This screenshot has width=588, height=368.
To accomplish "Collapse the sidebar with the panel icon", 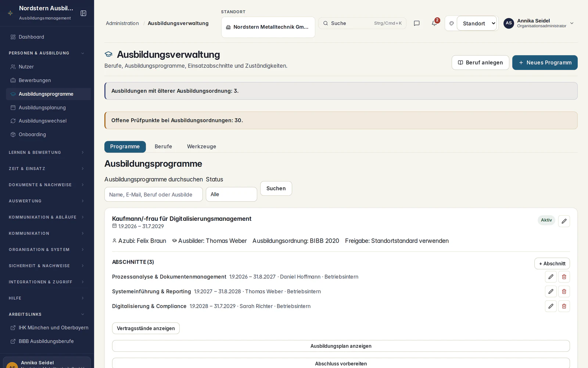I will [83, 13].
